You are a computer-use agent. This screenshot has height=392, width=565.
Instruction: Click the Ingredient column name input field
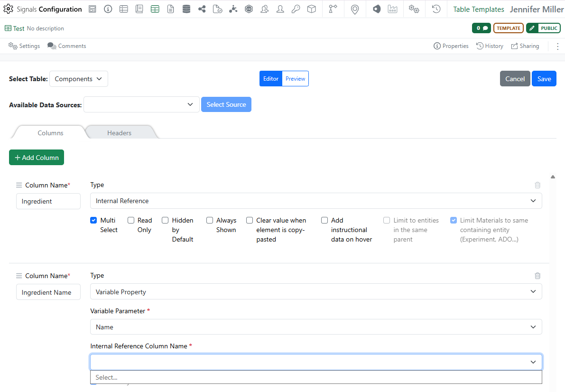click(48, 201)
